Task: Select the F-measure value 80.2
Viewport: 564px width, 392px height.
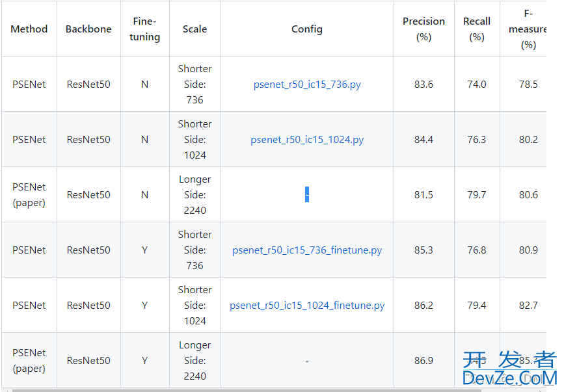Action: click(528, 140)
